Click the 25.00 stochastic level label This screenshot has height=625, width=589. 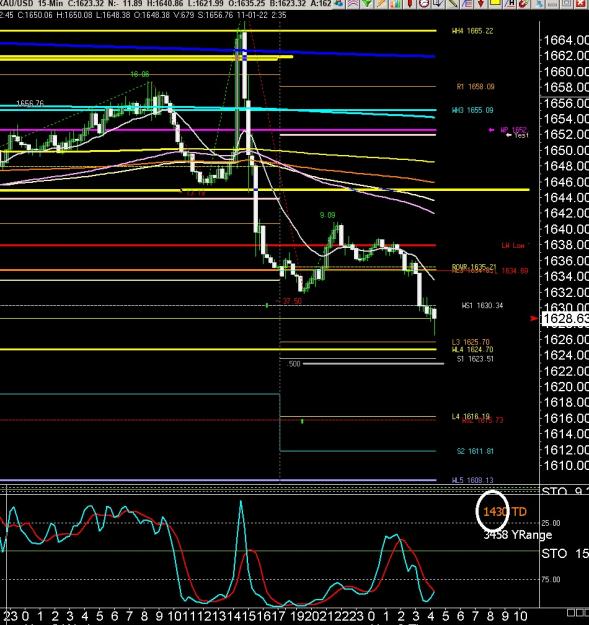(551, 523)
